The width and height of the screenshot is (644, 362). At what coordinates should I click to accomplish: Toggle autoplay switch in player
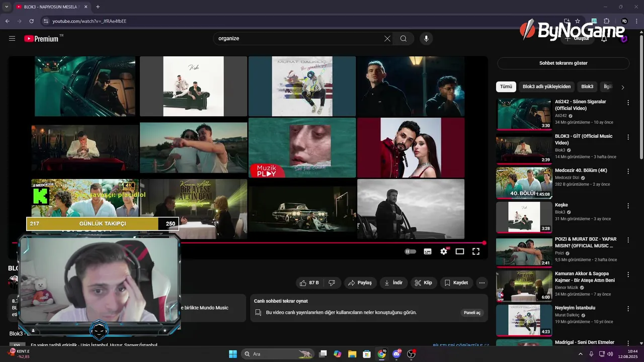click(x=411, y=251)
